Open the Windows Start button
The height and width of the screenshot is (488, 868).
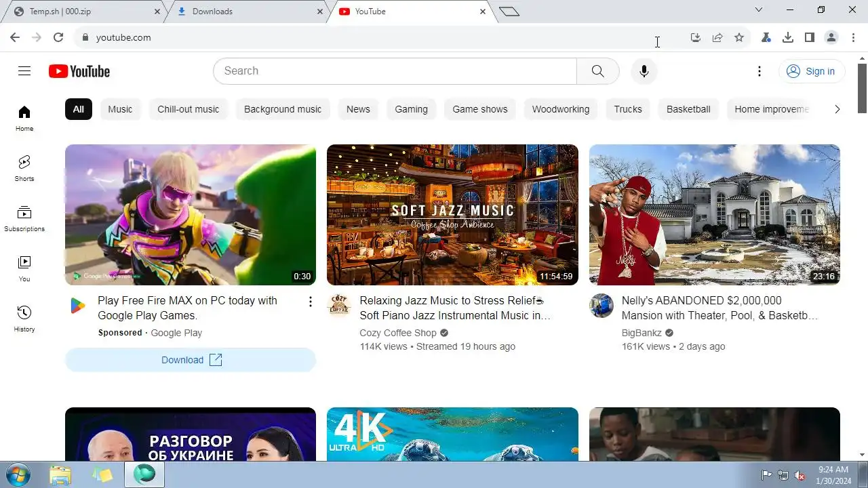coord(18,474)
